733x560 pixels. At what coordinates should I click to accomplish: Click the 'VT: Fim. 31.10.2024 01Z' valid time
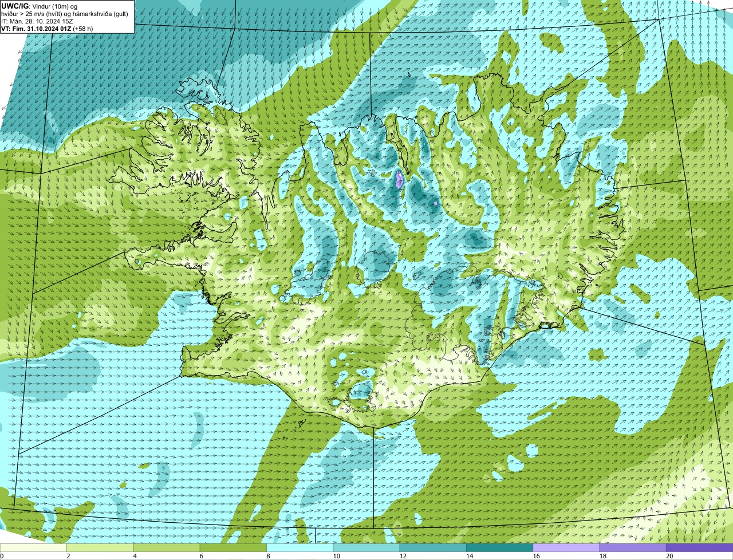[36, 28]
